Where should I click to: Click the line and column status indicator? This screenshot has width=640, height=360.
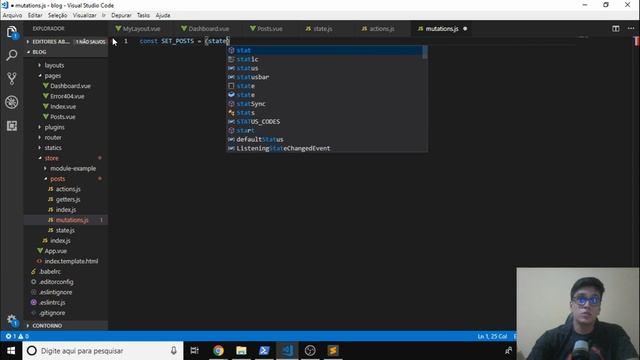click(x=492, y=336)
